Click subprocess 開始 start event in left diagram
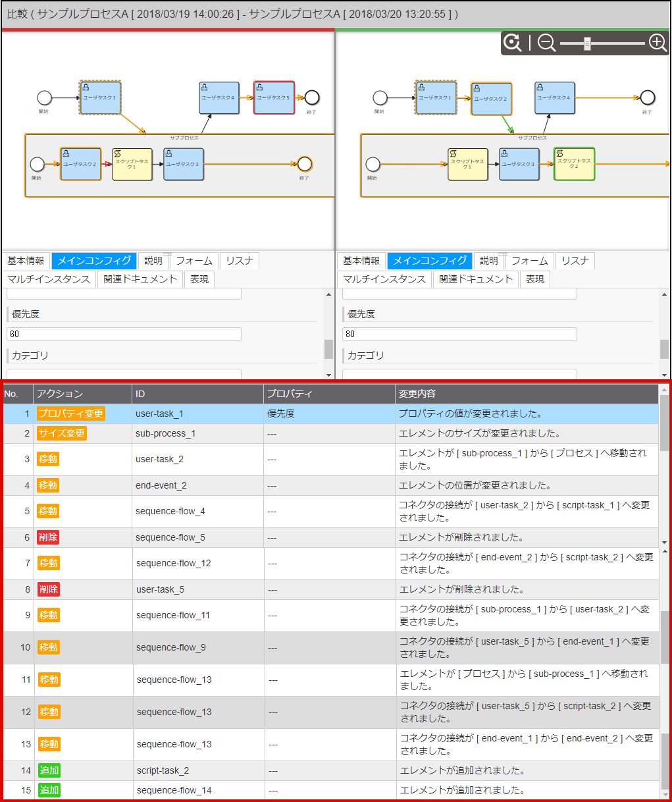 pos(38,164)
